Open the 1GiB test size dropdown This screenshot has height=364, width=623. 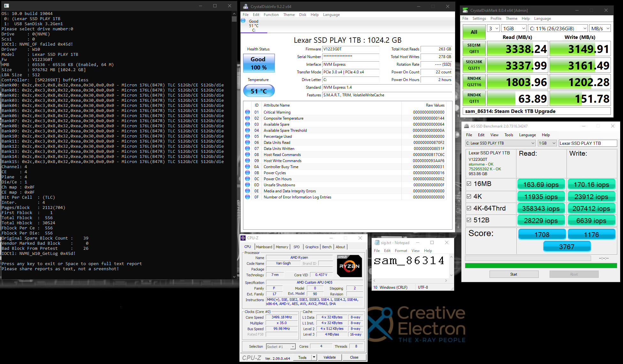pyautogui.click(x=513, y=28)
